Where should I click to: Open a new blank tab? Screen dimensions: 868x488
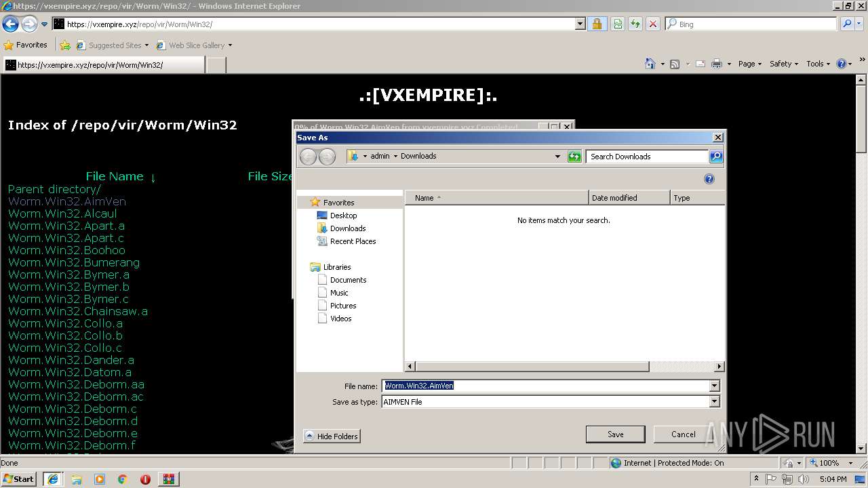click(x=216, y=65)
